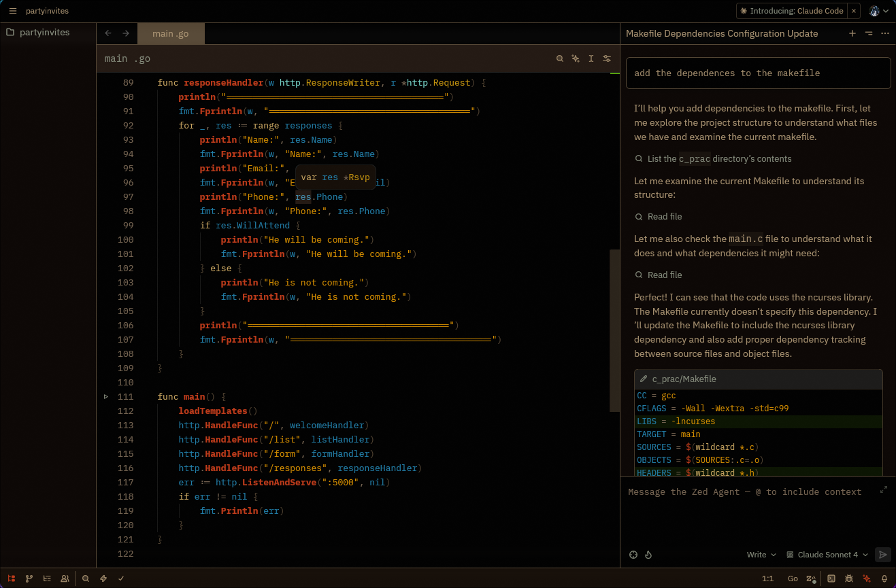Open notifications bell icon
896x588 pixels.
coord(884,578)
